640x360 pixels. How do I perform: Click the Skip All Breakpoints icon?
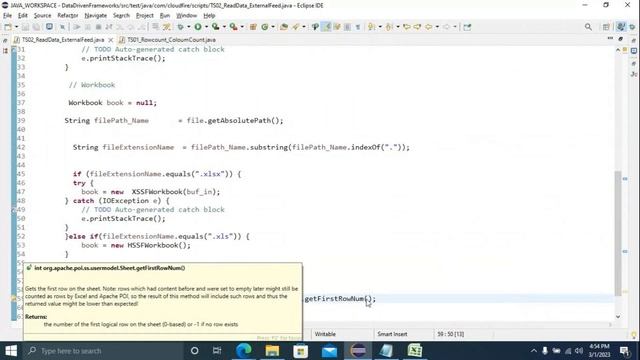(62, 27)
